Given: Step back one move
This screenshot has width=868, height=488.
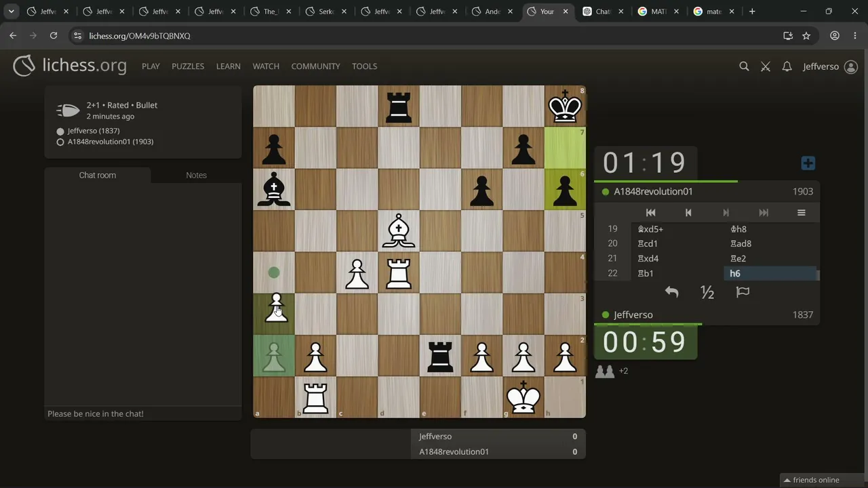Looking at the screenshot, I should 688,213.
